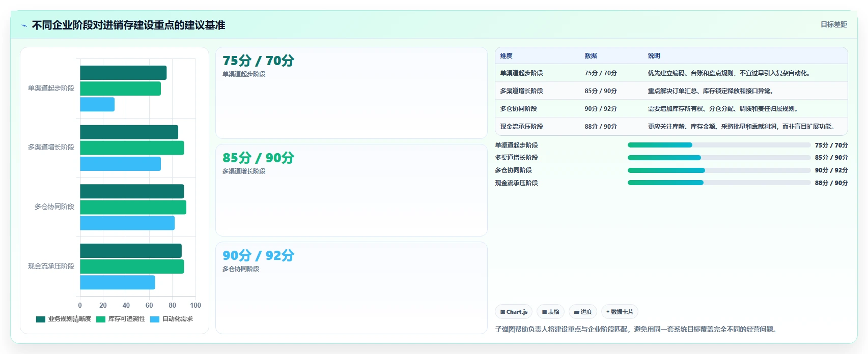Toggle the 库存可追溯性 legend swatch
This screenshot has width=868, height=354.
click(x=101, y=319)
